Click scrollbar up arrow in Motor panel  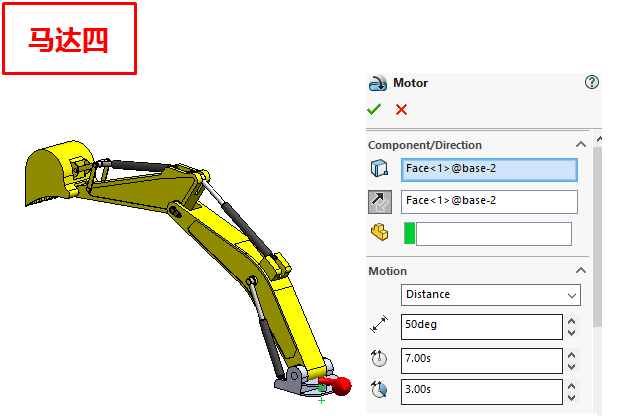pyautogui.click(x=598, y=139)
